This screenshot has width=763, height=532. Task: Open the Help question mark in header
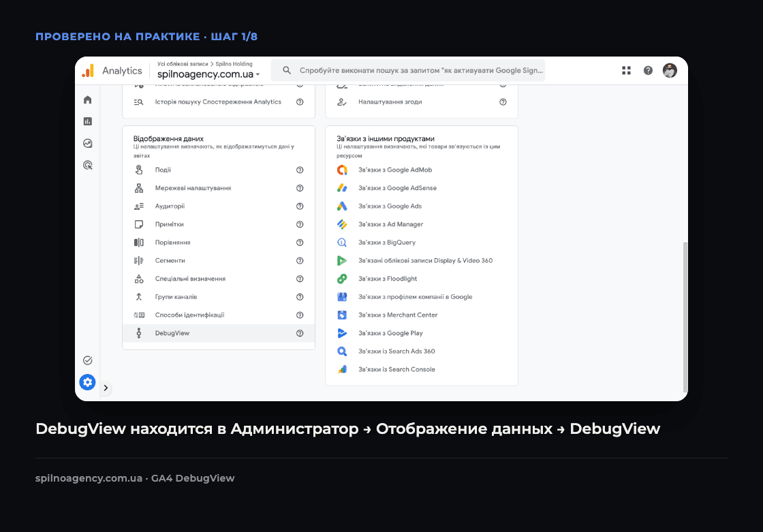click(648, 71)
